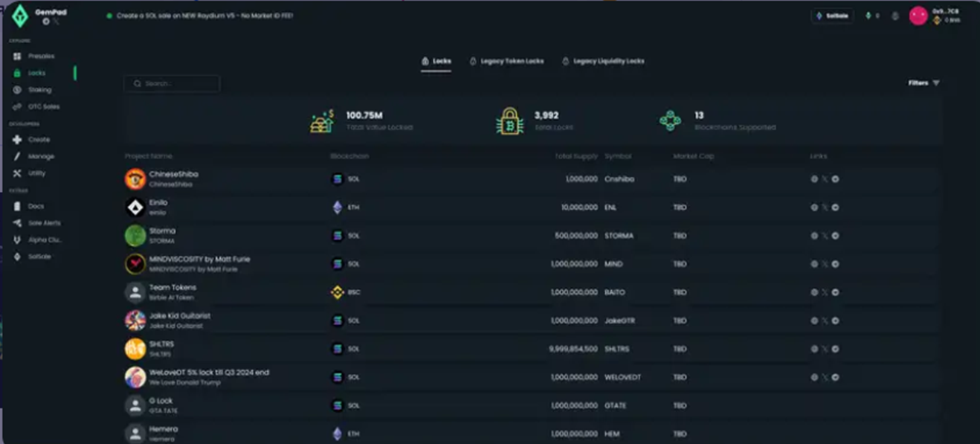Click the Utility tools icon in the sidebar

pos(17,173)
